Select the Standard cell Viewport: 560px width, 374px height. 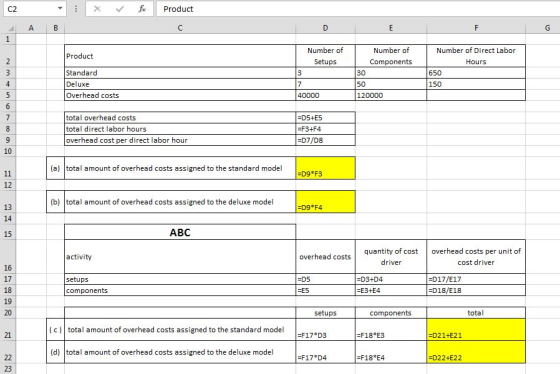point(180,73)
